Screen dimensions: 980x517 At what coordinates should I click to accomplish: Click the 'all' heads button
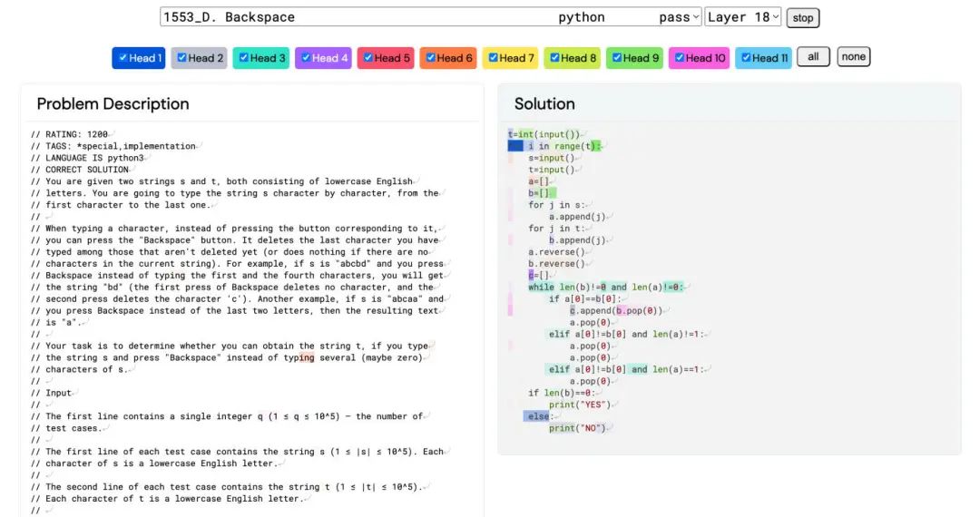[x=813, y=57]
